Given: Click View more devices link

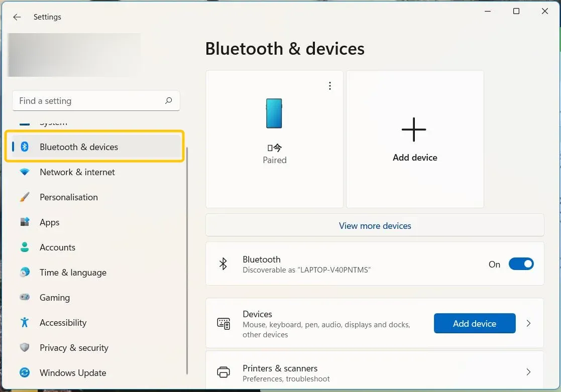Looking at the screenshot, I should (375, 226).
